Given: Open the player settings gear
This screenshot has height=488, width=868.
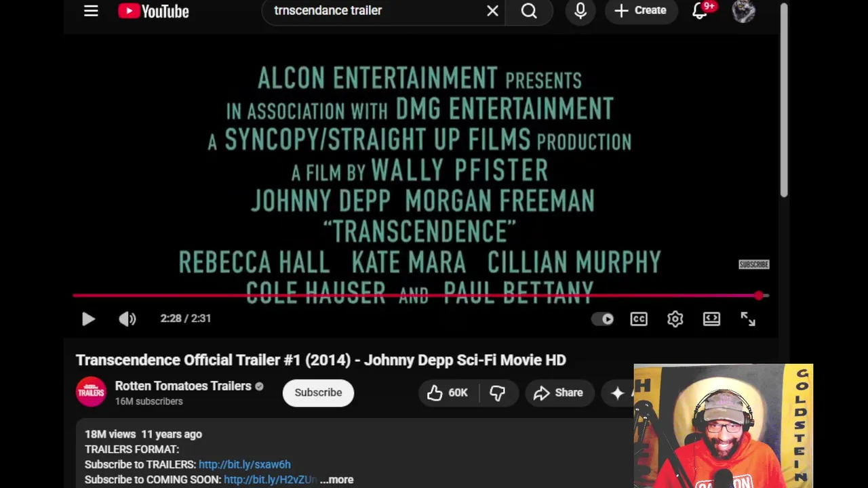Looking at the screenshot, I should 675,319.
